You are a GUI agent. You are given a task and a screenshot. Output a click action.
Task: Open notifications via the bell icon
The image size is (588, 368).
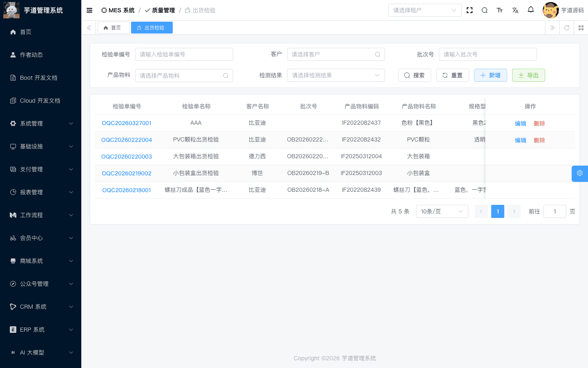click(x=531, y=10)
